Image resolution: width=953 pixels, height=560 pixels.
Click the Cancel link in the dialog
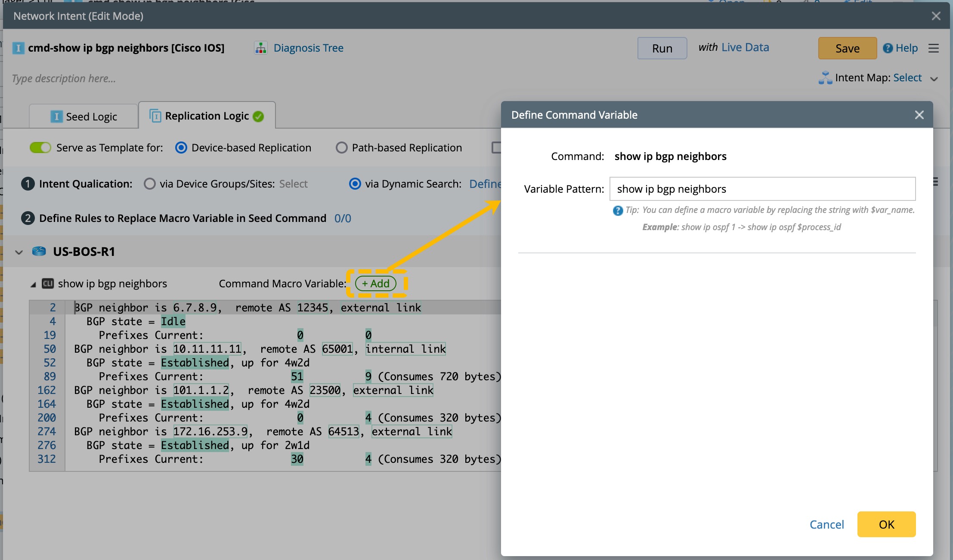[x=826, y=524]
